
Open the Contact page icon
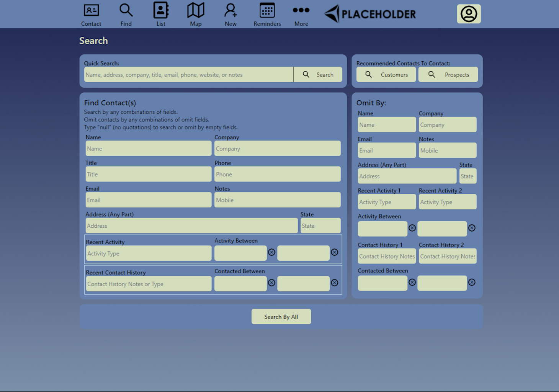point(91,10)
